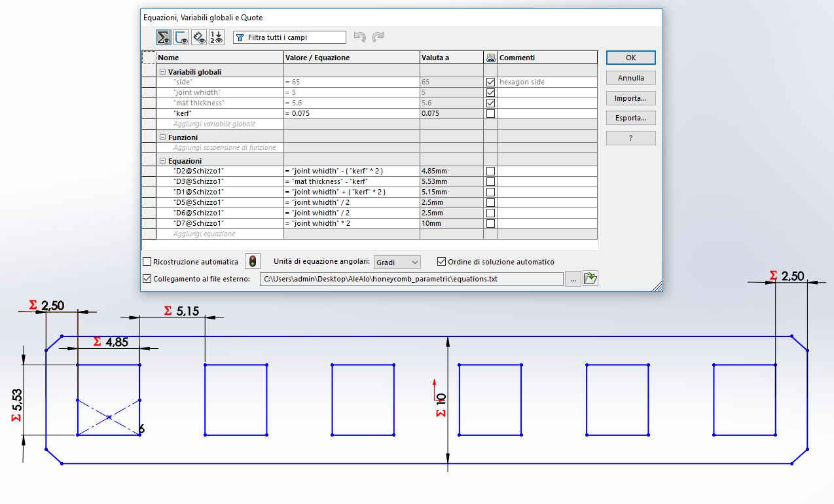Toggle link checkbox for "kerf" variable
Screen dimensions: 834x504
click(490, 114)
